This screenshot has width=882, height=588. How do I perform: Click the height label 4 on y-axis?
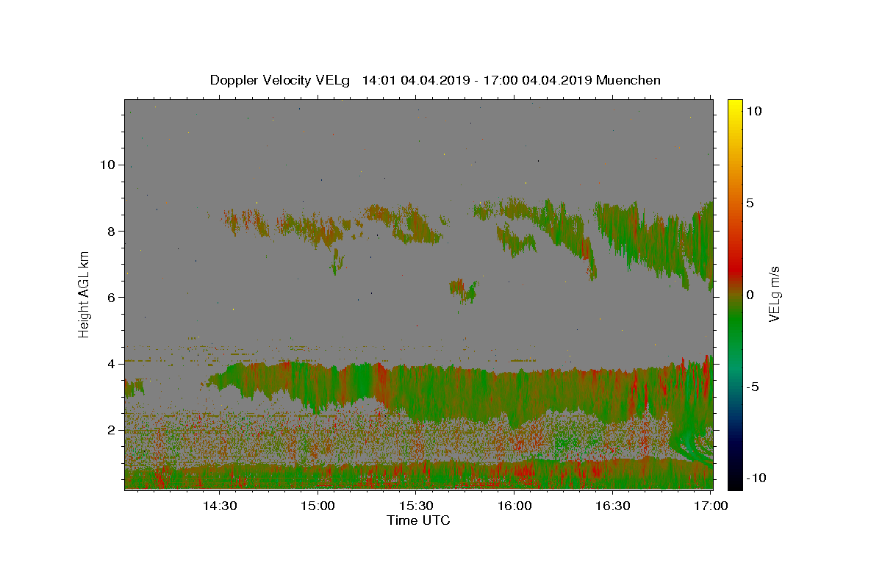(x=112, y=364)
